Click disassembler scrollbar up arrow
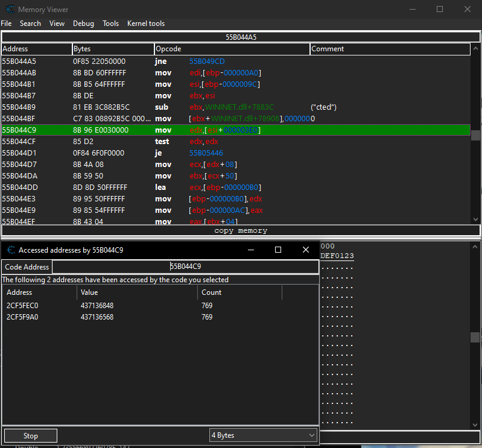482x448 pixels. coord(475,48)
